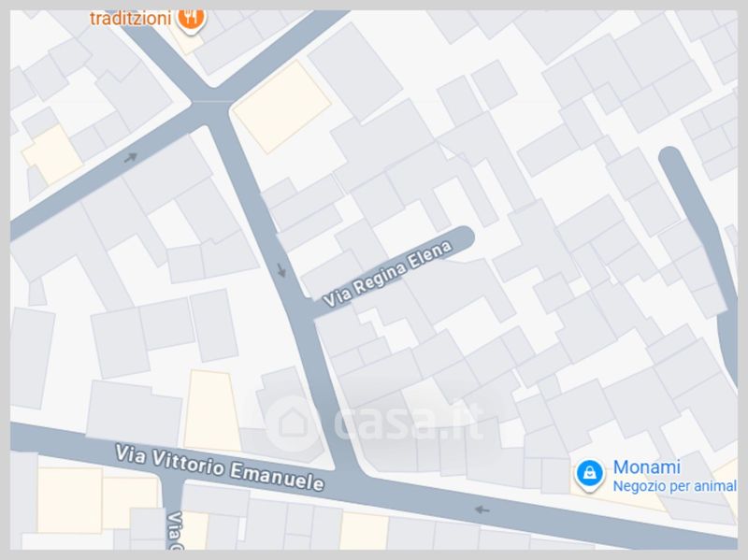Click the partially visible vertical Via label at the bottom
Image resolution: width=748 pixels, height=560 pixels.
[x=176, y=530]
